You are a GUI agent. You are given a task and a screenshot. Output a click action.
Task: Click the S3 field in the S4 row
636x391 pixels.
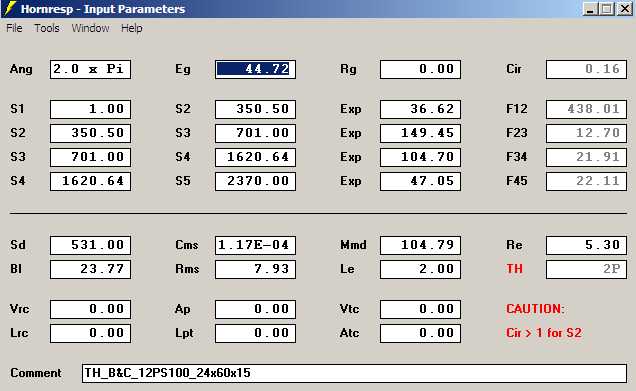90,157
